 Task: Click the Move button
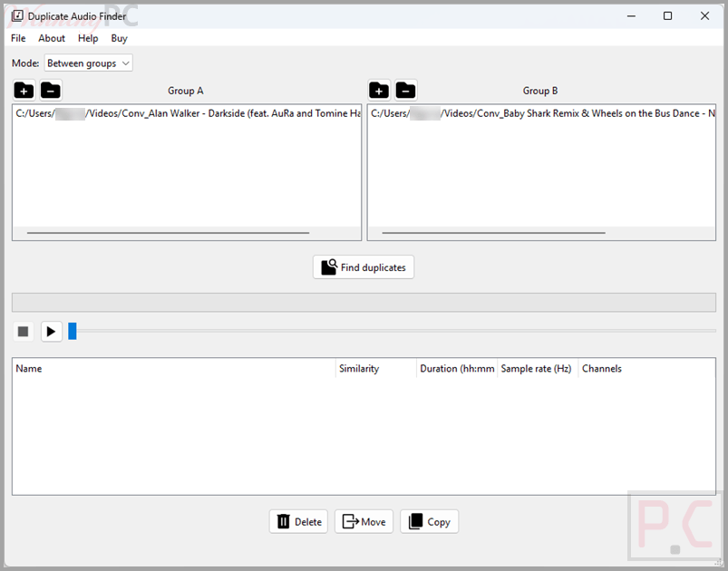click(364, 522)
